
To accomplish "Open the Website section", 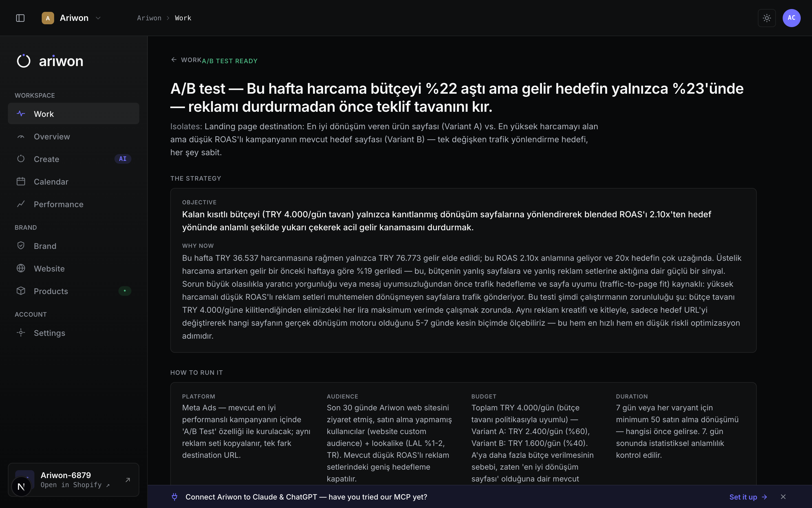I will pyautogui.click(x=74, y=268).
